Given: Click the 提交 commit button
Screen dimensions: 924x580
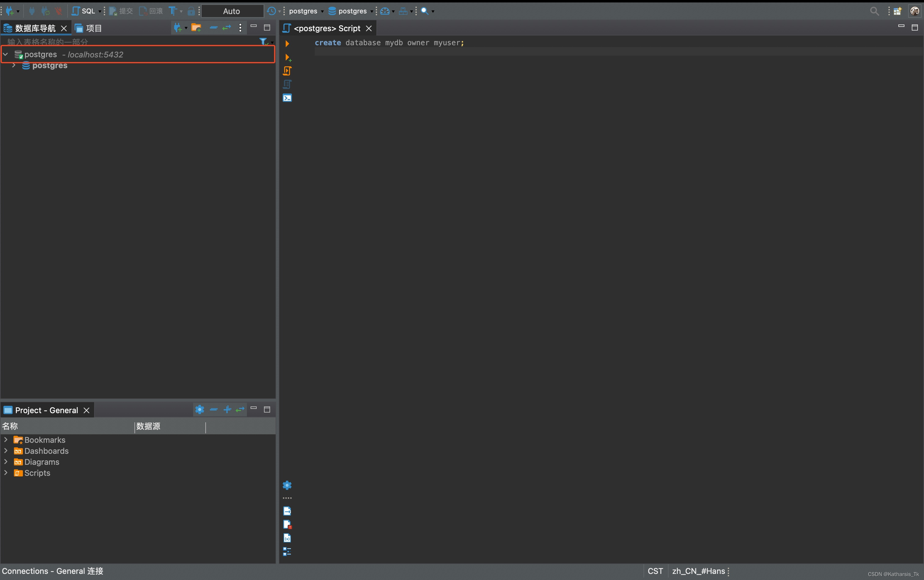Looking at the screenshot, I should point(121,11).
